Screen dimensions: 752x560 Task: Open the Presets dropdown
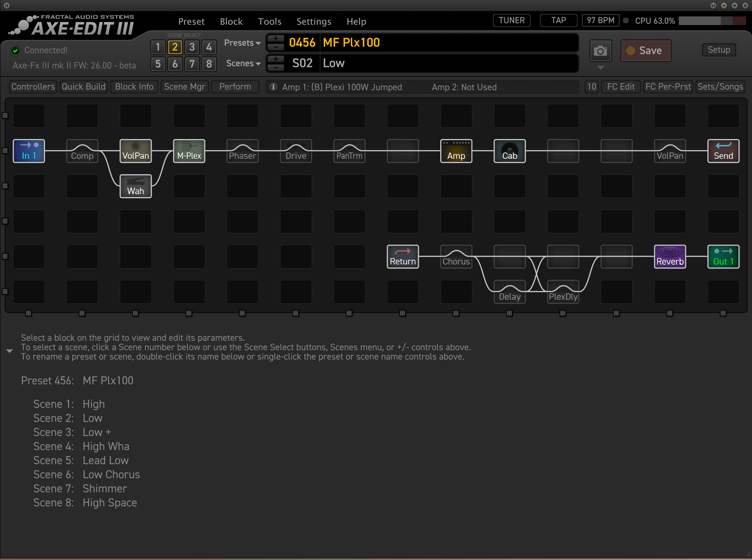[242, 43]
